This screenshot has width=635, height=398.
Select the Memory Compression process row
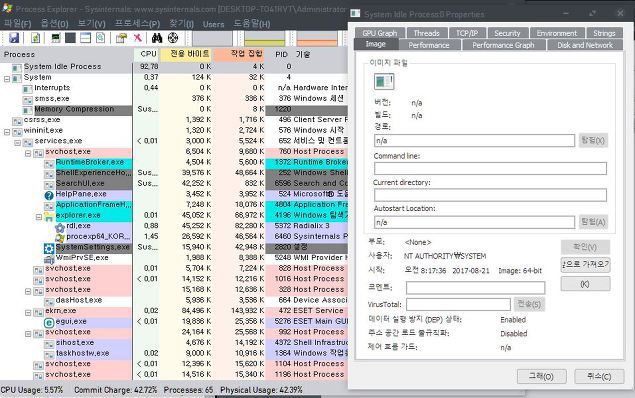pos(174,110)
